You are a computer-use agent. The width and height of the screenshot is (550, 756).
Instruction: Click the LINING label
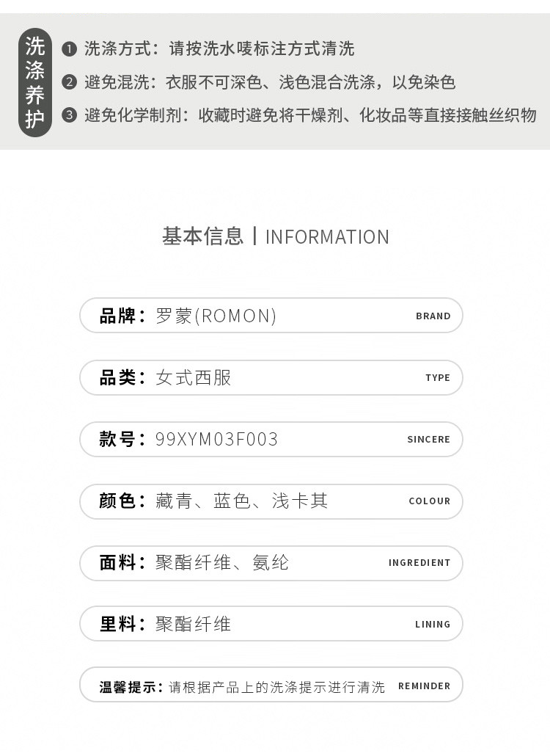(433, 625)
